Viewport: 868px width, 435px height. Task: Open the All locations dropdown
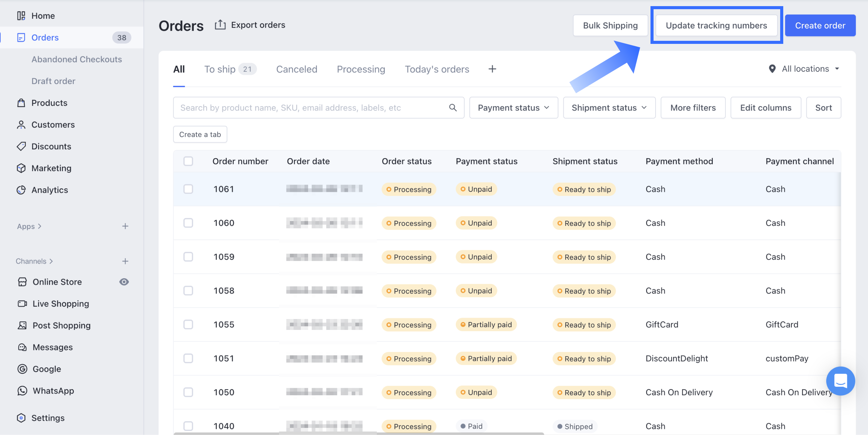(x=804, y=69)
